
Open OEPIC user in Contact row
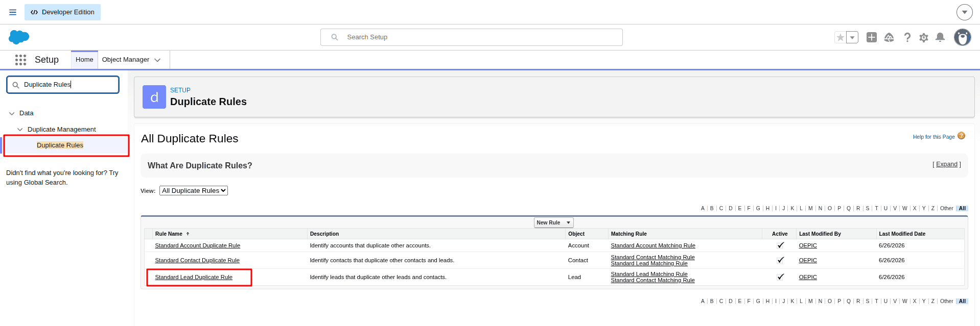[808, 261]
